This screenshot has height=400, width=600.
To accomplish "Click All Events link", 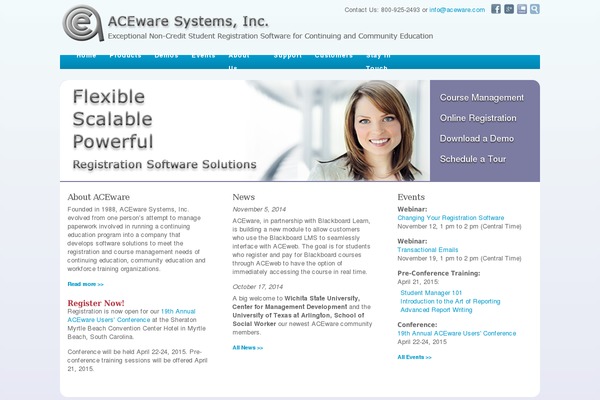I will pyautogui.click(x=414, y=357).
